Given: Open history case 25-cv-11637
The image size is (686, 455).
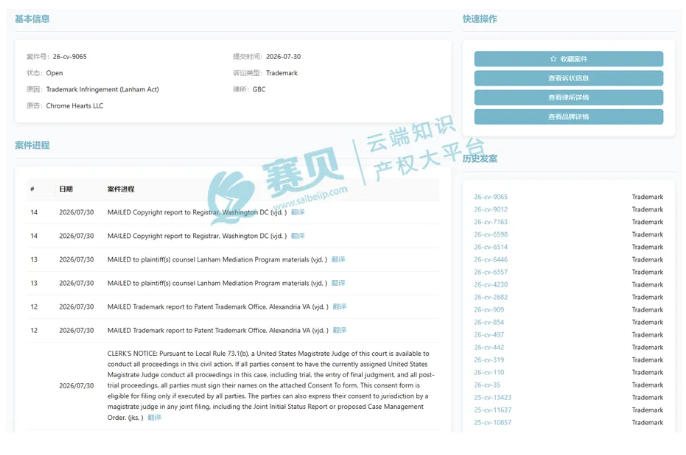Looking at the screenshot, I should 492,410.
